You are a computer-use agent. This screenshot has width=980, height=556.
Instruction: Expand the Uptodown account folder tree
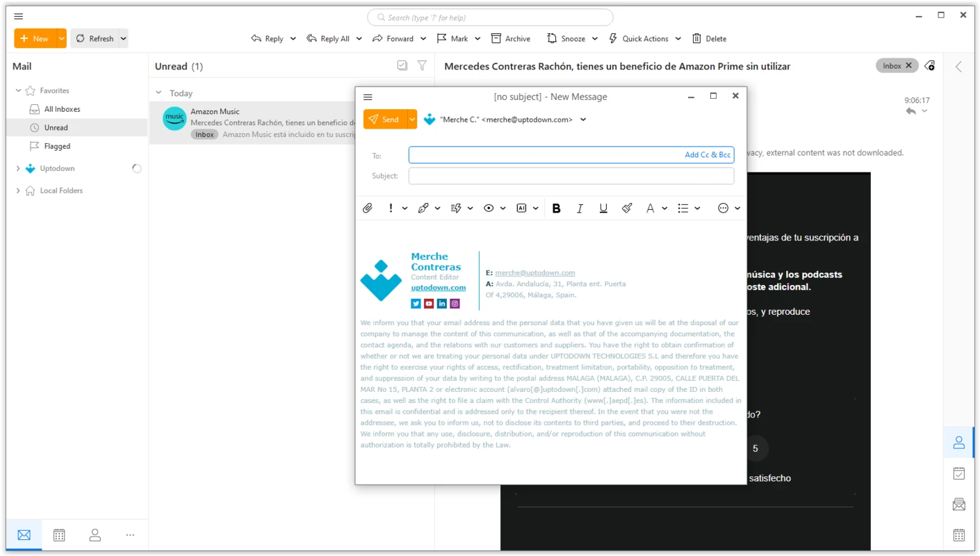tap(17, 167)
